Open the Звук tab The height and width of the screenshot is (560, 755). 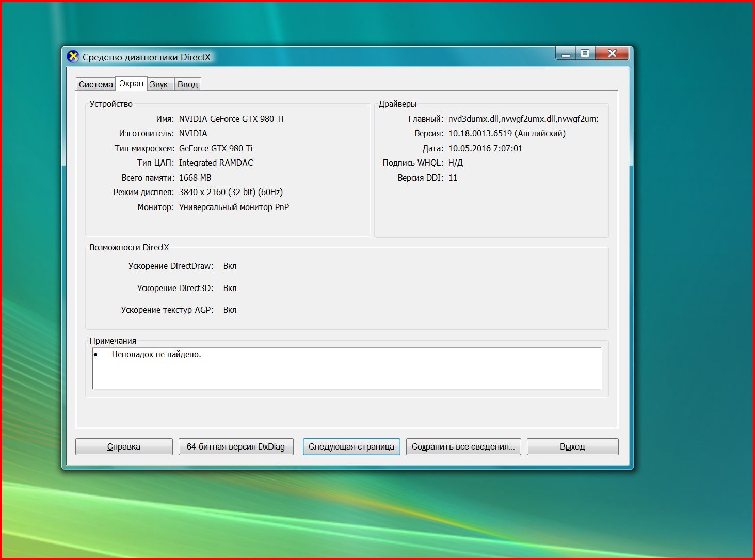[159, 84]
